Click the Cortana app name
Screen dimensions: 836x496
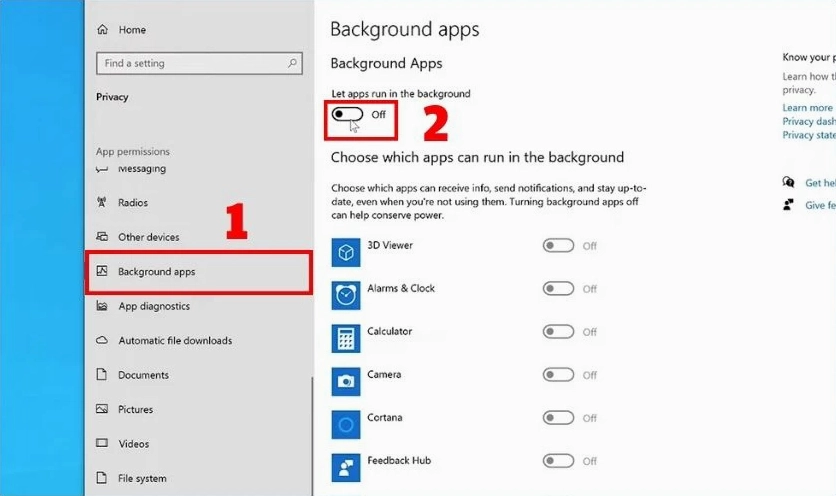tap(384, 418)
